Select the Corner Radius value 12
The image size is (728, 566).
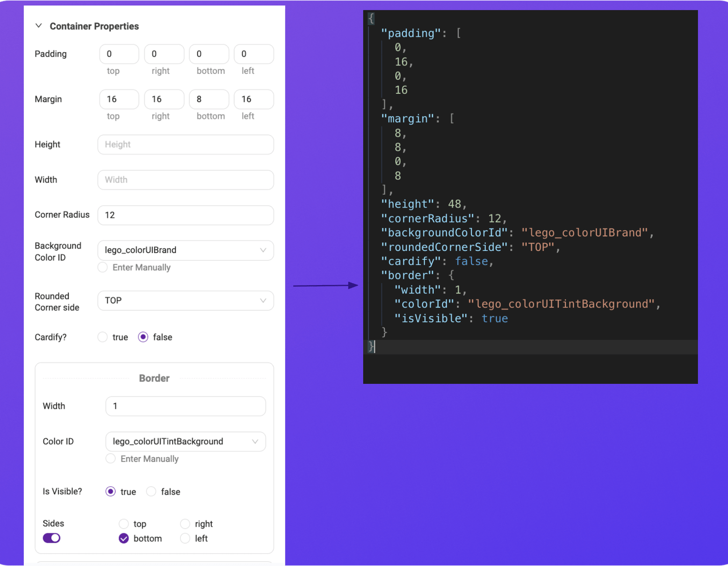pos(185,215)
